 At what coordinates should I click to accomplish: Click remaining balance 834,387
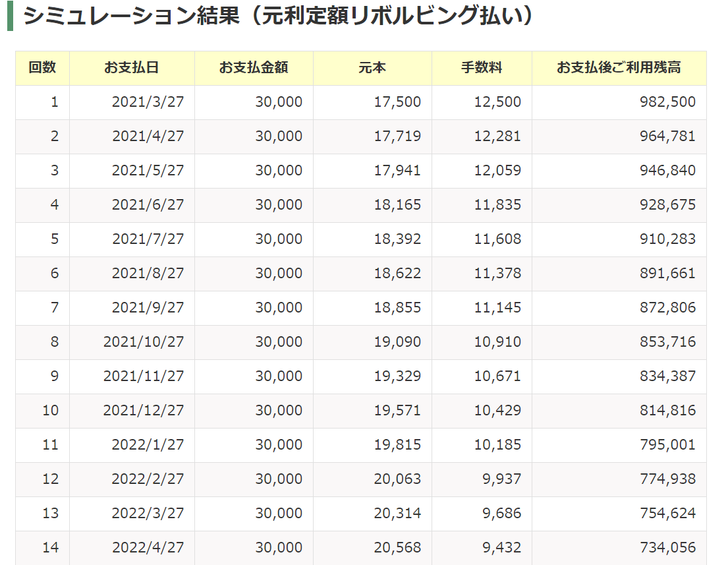coord(668,376)
